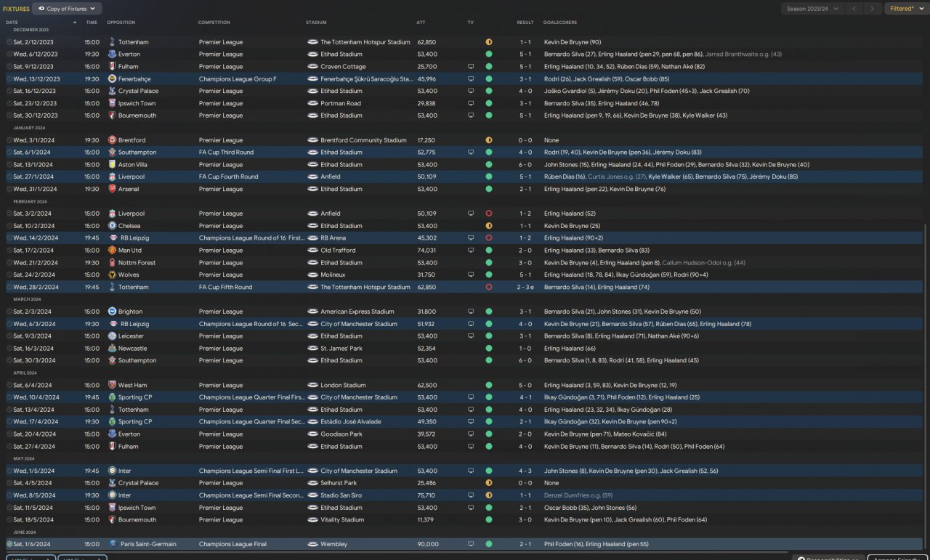Click the Man Utd club badge
This screenshot has width=930, height=560.
[x=112, y=251]
